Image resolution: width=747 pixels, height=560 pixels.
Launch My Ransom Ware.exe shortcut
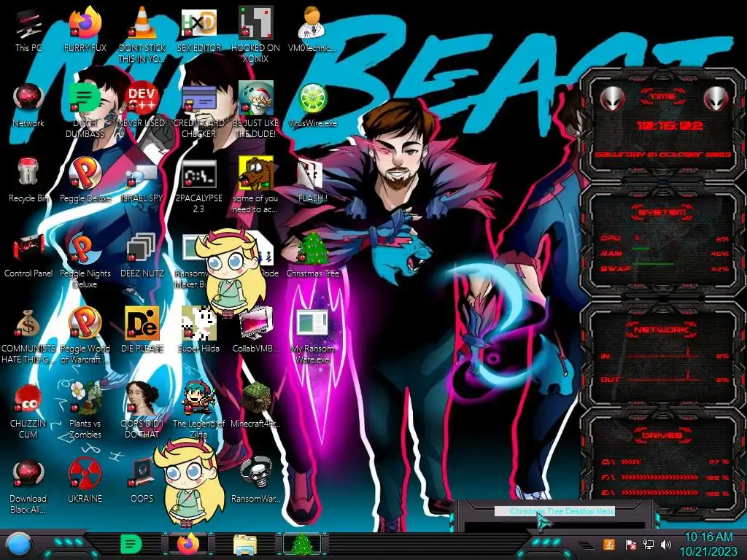coord(312,336)
